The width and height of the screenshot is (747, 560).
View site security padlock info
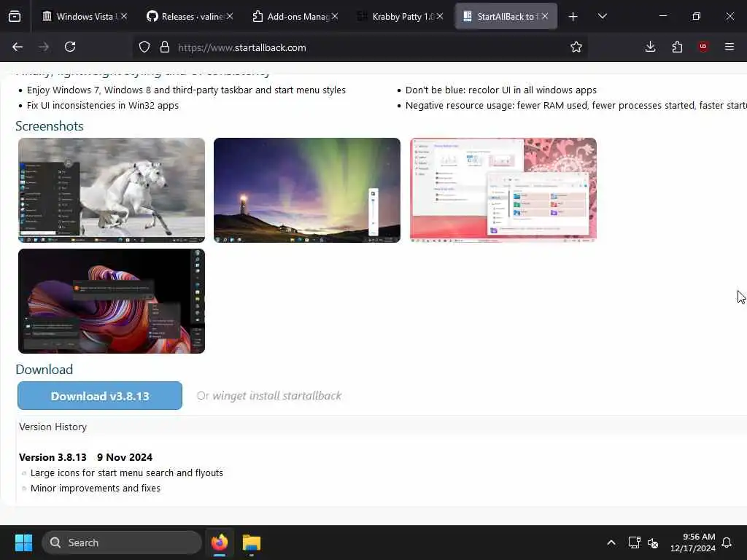tap(165, 47)
